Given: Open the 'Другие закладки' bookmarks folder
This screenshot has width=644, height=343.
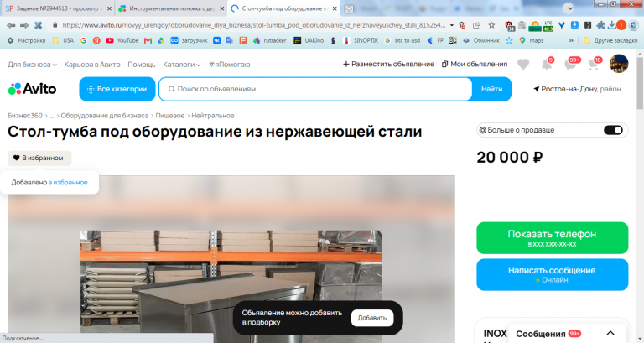Looking at the screenshot, I should click(610, 40).
